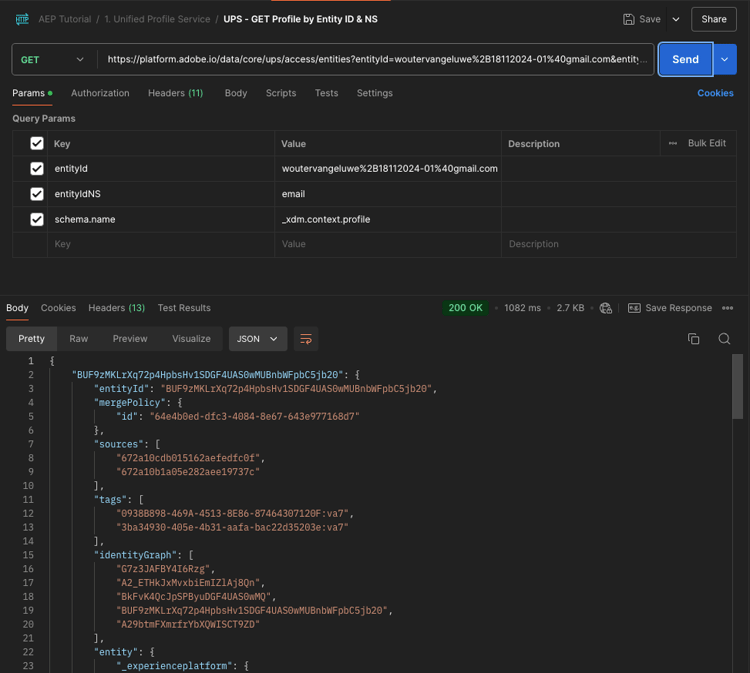
Task: Send the request
Action: click(685, 59)
